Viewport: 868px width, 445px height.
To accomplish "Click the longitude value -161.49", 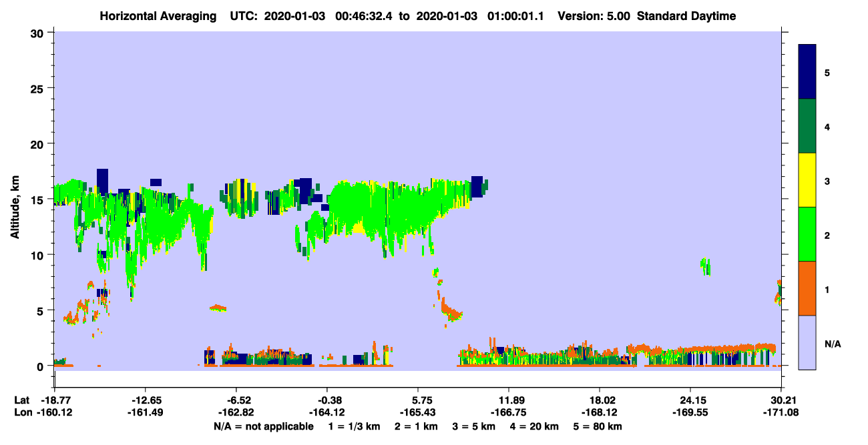I will point(145,412).
